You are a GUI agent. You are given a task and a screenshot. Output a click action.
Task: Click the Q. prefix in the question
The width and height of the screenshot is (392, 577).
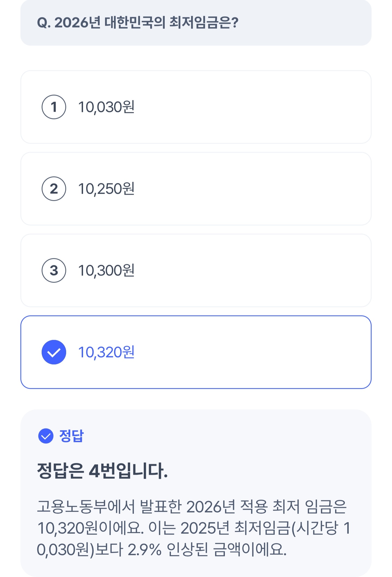[x=44, y=23]
